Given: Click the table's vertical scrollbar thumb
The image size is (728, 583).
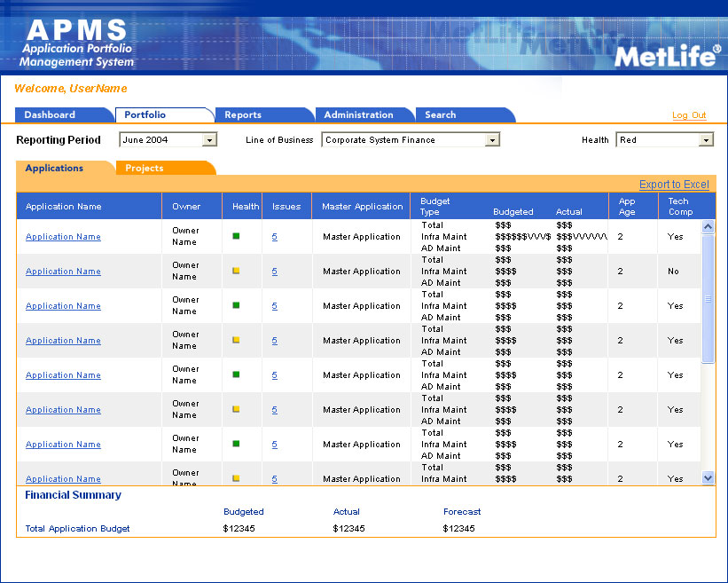Looking at the screenshot, I should [708, 299].
